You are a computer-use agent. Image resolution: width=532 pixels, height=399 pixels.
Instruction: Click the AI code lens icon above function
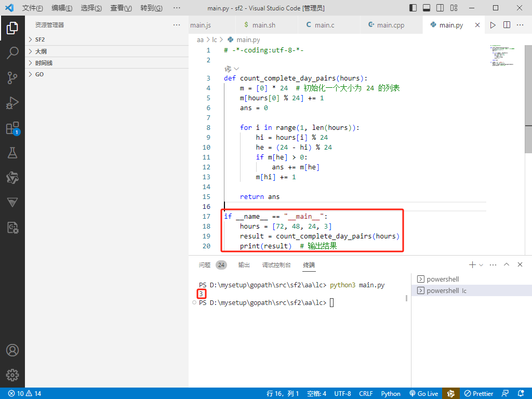point(228,69)
